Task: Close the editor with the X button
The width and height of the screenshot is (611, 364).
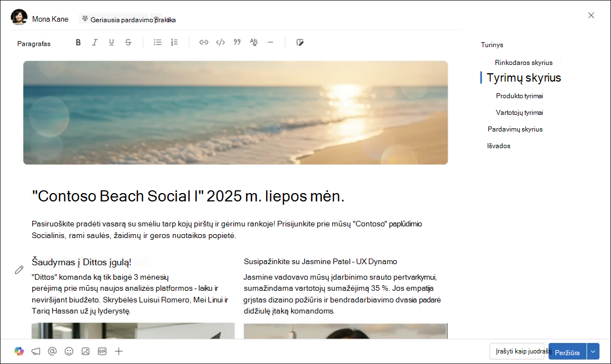Action: (591, 15)
